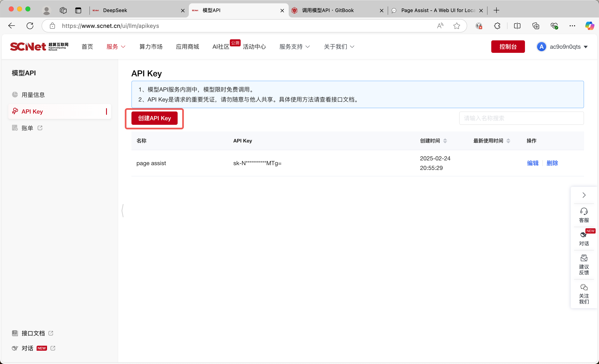Focus the 请输入名称搜索 search field
Image resolution: width=599 pixels, height=364 pixels.
(x=521, y=118)
